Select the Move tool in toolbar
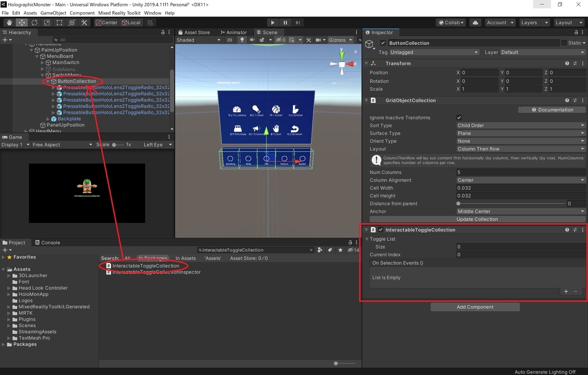 pyautogui.click(x=22, y=23)
